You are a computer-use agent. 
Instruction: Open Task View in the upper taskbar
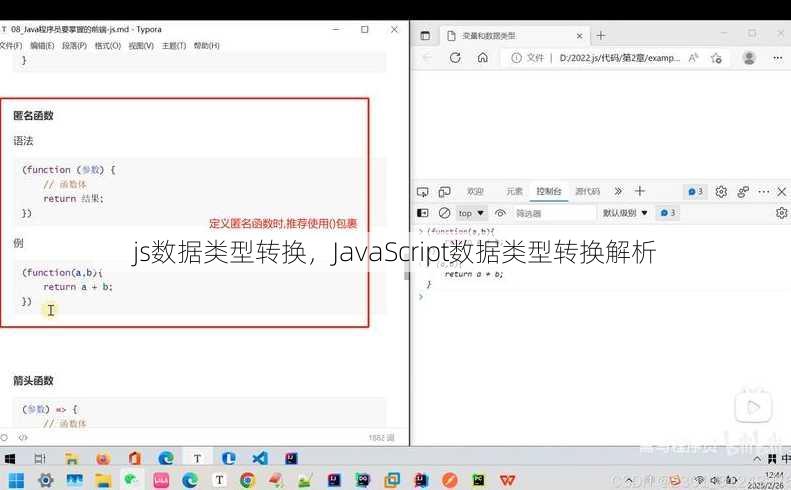point(40,459)
